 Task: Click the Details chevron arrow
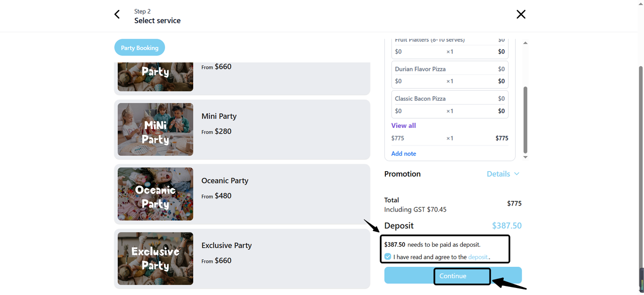click(x=517, y=174)
